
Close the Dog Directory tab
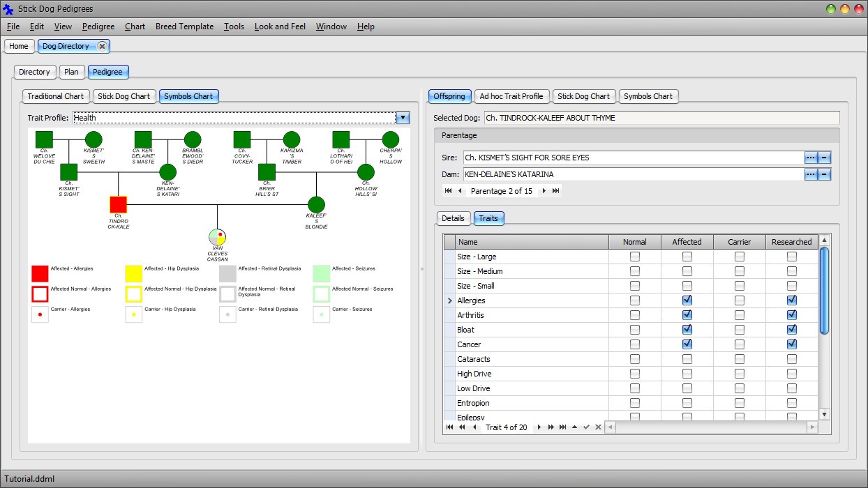tap(102, 46)
